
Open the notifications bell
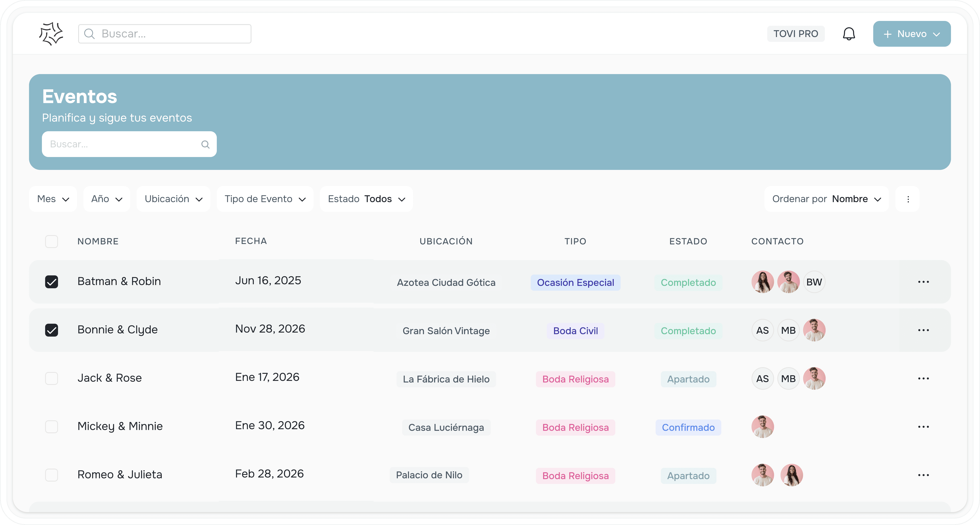click(849, 34)
